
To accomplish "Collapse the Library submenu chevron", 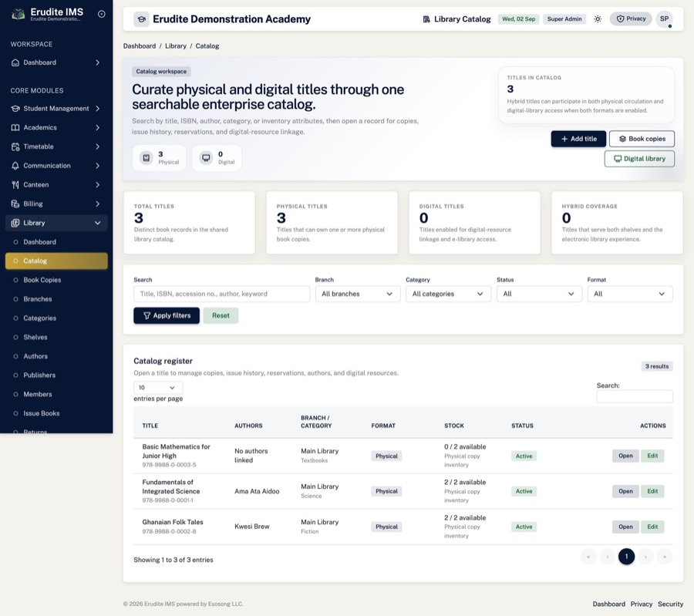I will 97,223.
